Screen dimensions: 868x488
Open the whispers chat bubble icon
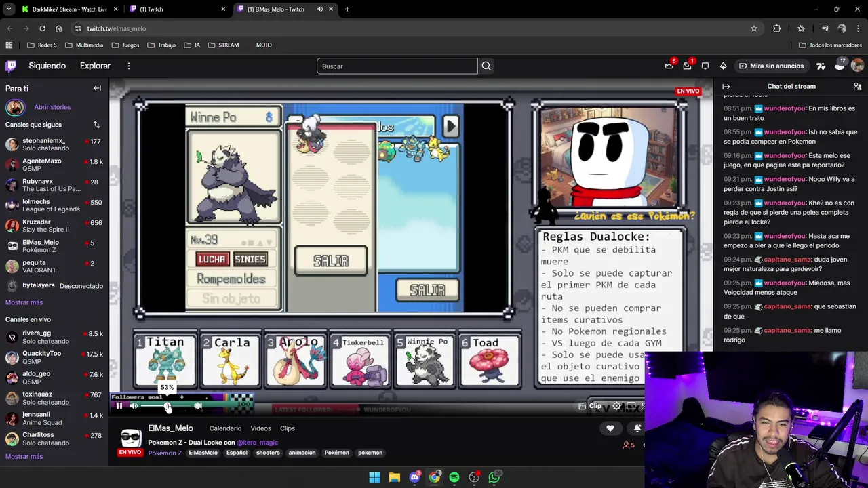tap(705, 66)
